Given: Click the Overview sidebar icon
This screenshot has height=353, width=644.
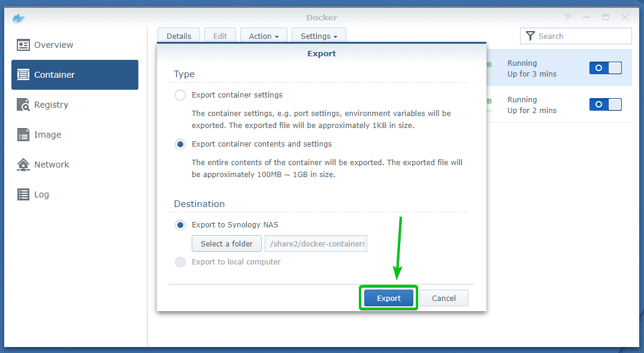Looking at the screenshot, I should 23,45.
